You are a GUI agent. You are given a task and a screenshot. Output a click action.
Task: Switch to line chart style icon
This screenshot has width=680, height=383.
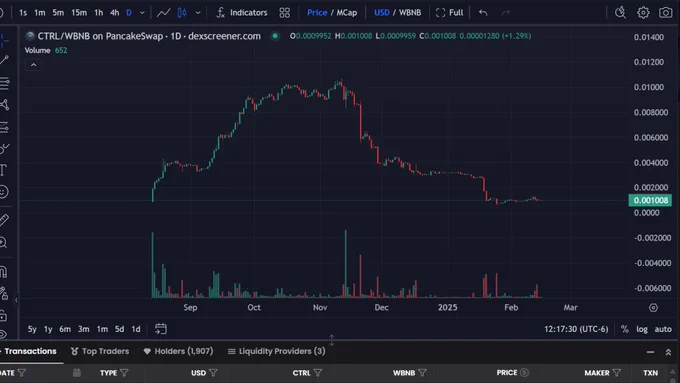point(163,13)
